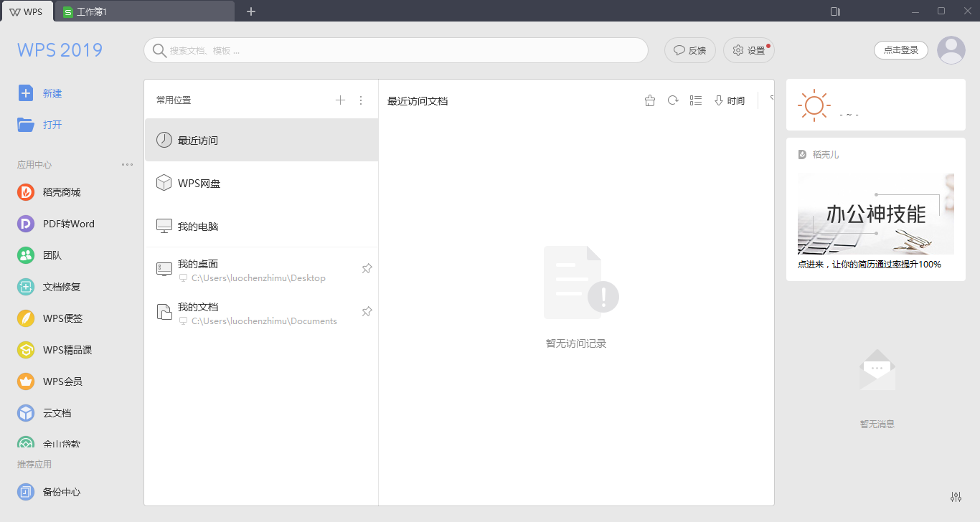Open the 时间 sort dropdown
Screen dimensions: 980x522
pyautogui.click(x=729, y=101)
